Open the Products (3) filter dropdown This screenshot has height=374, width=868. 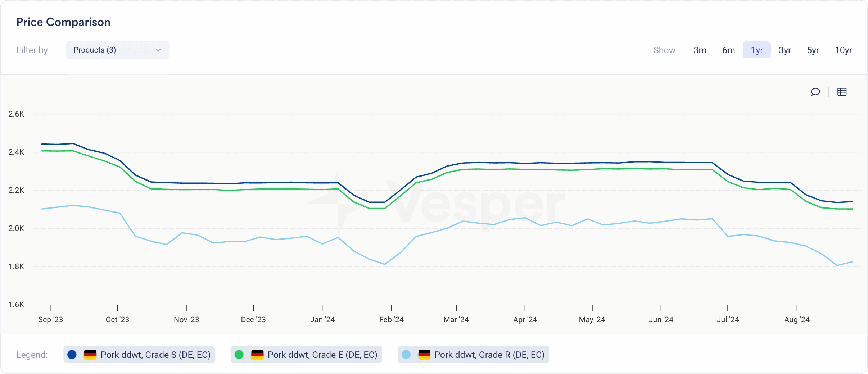pyautogui.click(x=118, y=50)
